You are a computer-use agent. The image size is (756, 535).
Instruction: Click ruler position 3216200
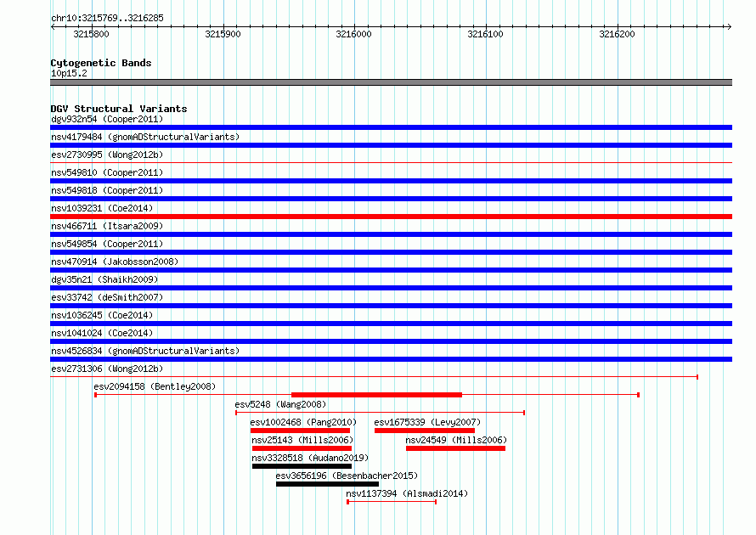618,34
